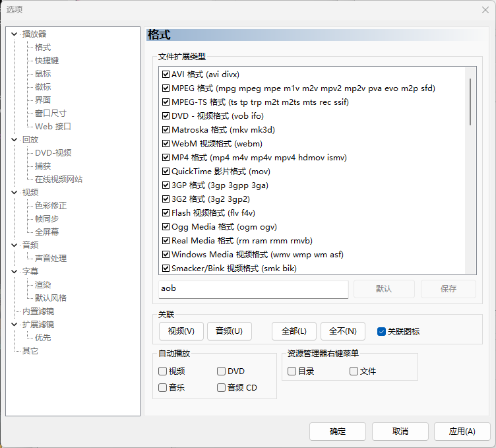Open the DVD-视频 settings page
The image size is (496, 448).
53,153
